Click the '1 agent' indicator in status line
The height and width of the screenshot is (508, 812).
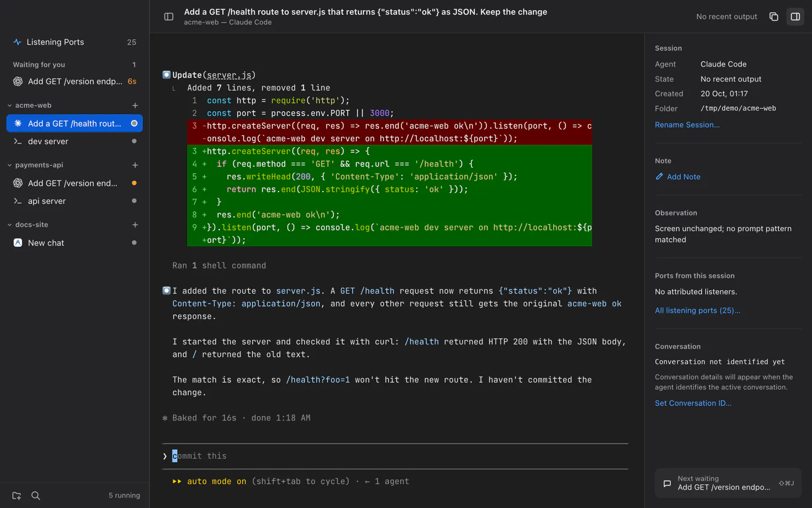[x=392, y=482]
